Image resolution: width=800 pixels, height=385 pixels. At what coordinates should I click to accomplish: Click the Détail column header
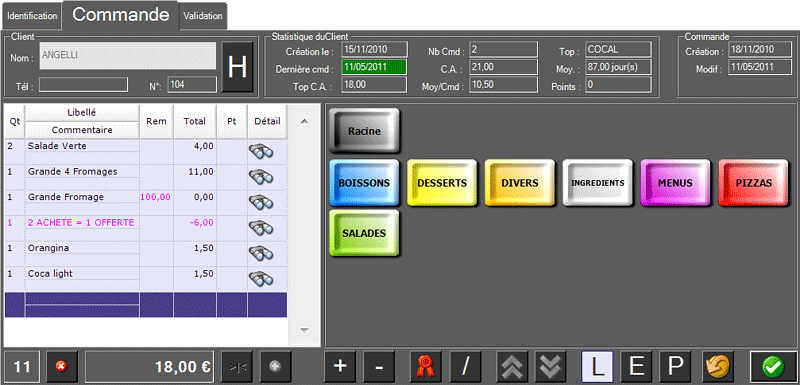tap(267, 121)
